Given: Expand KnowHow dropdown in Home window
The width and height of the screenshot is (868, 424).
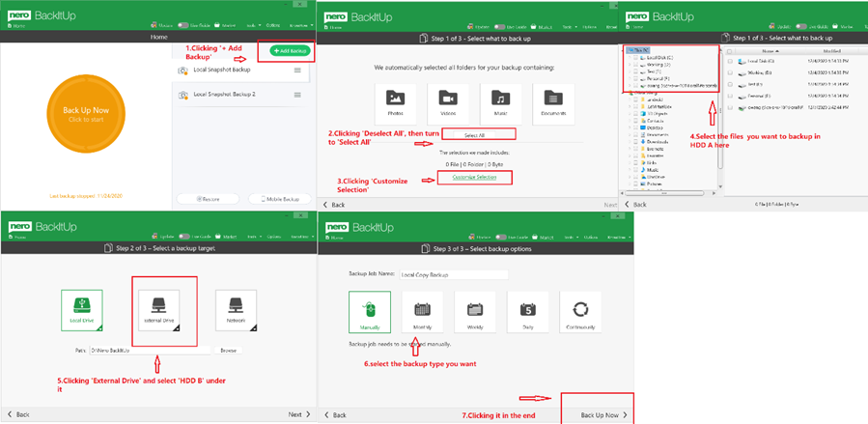Looking at the screenshot, I should (x=300, y=25).
